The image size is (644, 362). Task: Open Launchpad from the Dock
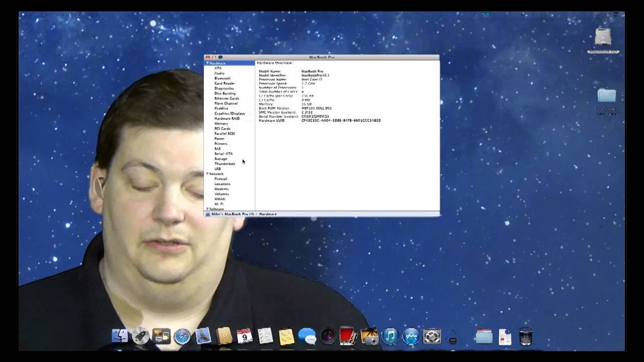pyautogui.click(x=141, y=335)
